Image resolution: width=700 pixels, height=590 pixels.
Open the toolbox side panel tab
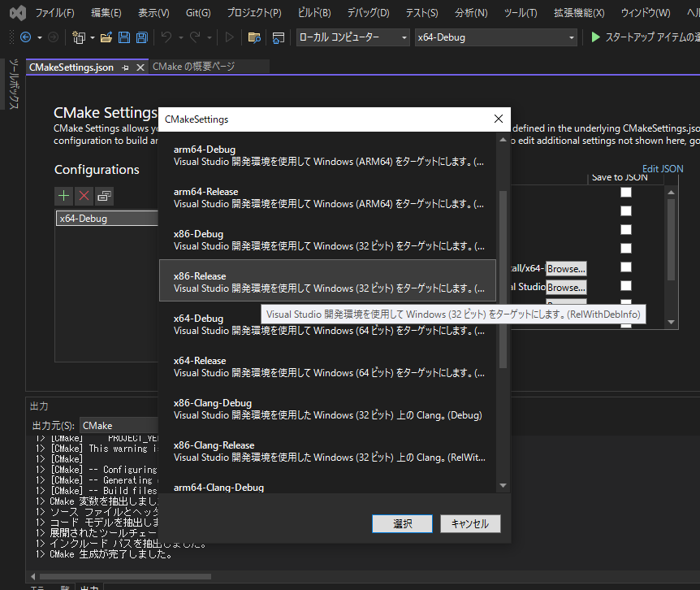14,84
